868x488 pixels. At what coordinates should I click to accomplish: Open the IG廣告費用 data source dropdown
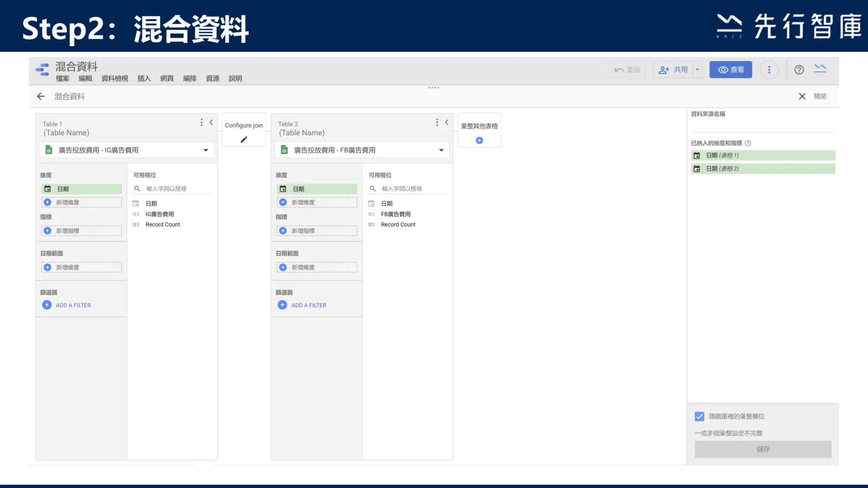click(x=127, y=150)
